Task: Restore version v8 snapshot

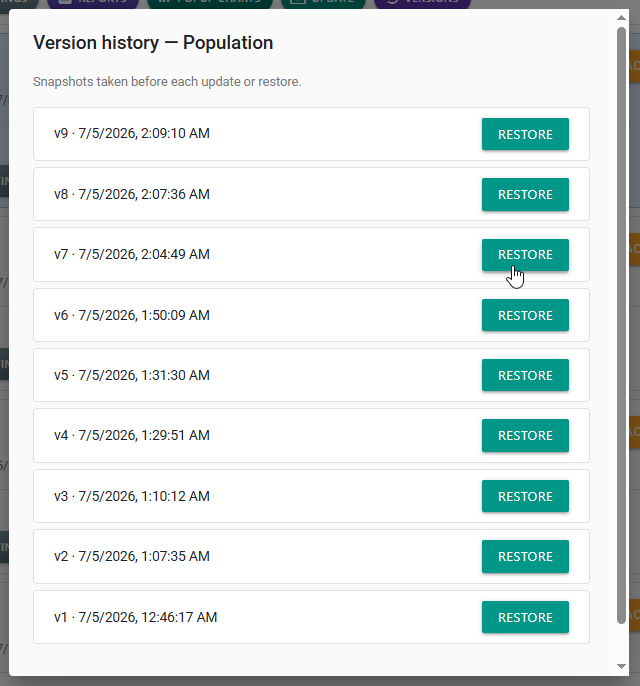Action: tap(525, 194)
